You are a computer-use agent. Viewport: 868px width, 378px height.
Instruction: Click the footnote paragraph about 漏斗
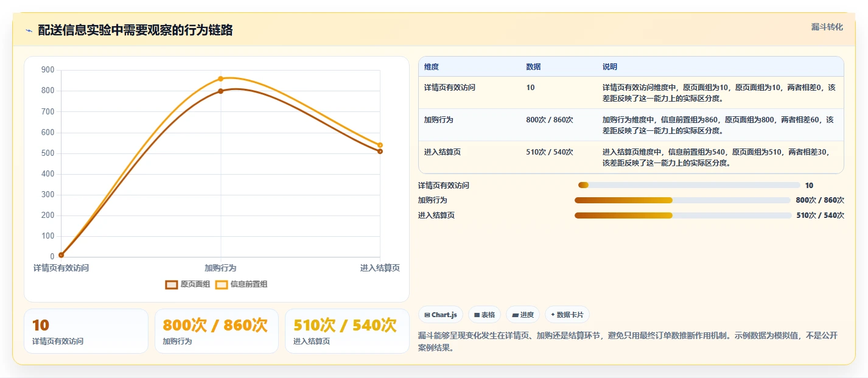[x=628, y=342]
